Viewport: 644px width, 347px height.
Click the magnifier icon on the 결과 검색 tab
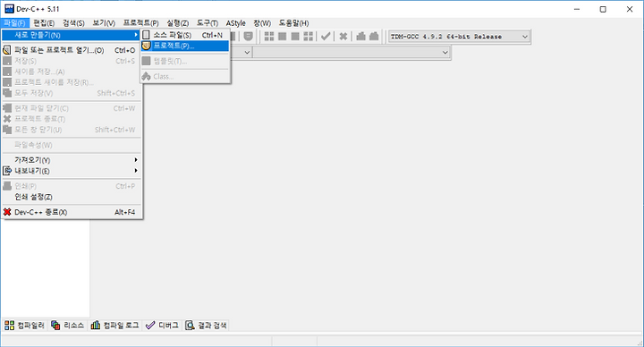coord(190,326)
